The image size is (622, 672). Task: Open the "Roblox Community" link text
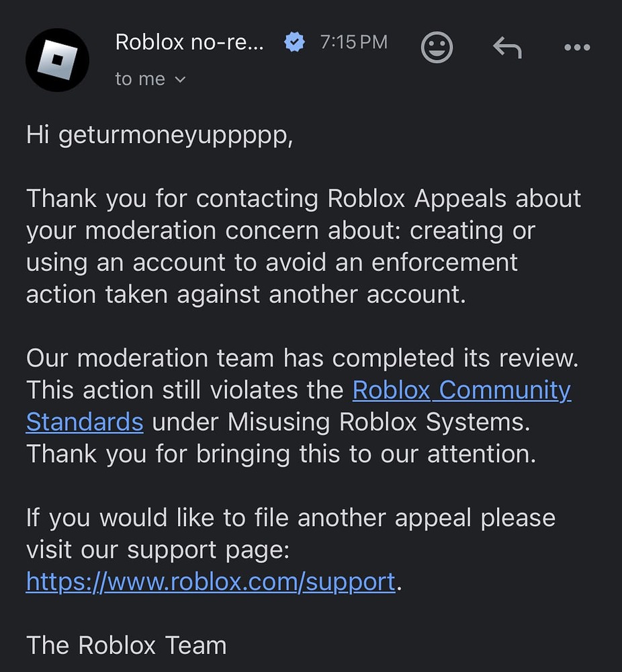[x=461, y=390]
